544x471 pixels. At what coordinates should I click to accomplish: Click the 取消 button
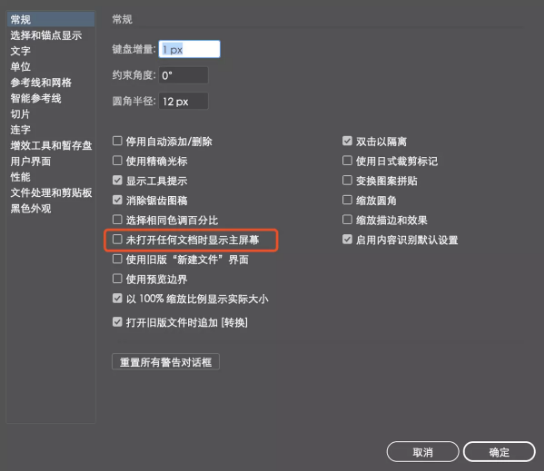[x=423, y=452]
